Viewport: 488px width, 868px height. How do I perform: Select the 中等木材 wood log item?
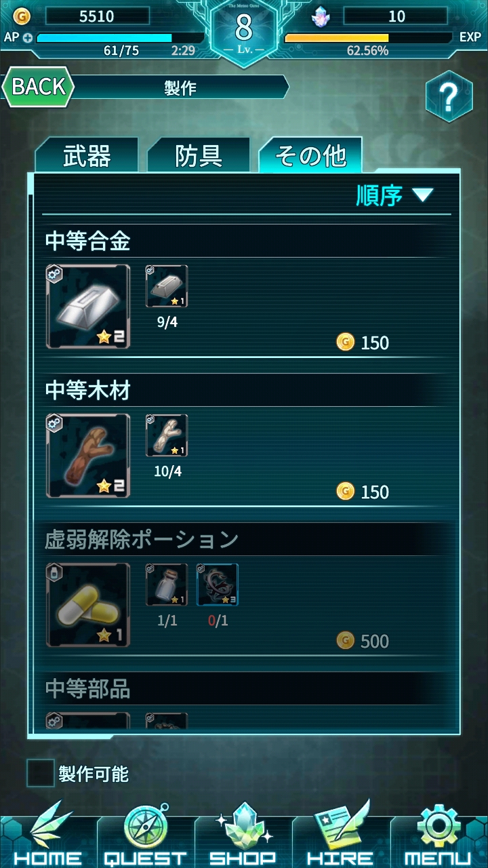88,456
